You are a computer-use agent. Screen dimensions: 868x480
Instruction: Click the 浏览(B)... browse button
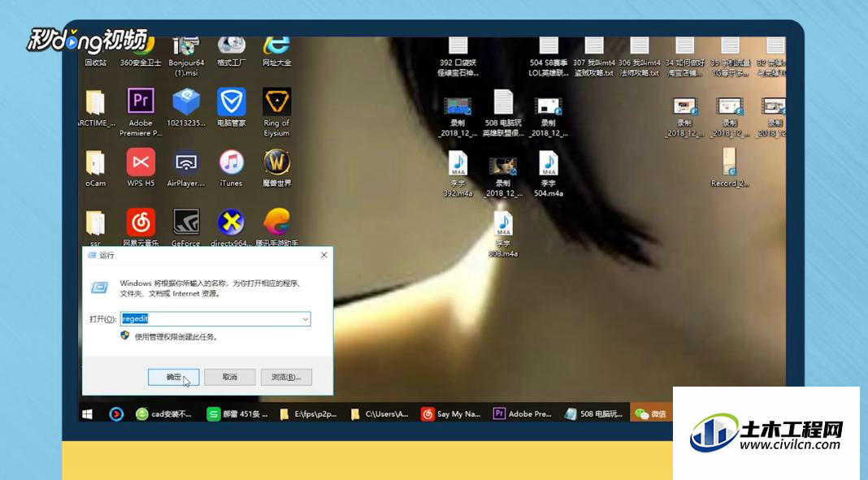tap(286, 377)
